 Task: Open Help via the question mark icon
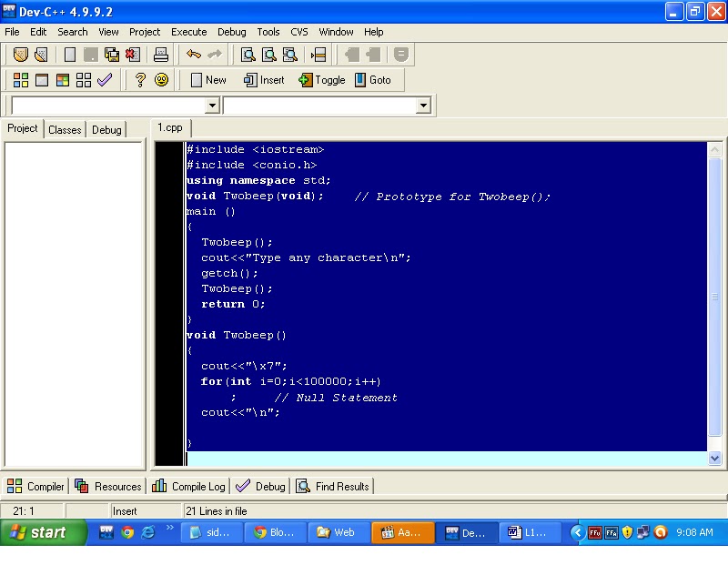(139, 79)
